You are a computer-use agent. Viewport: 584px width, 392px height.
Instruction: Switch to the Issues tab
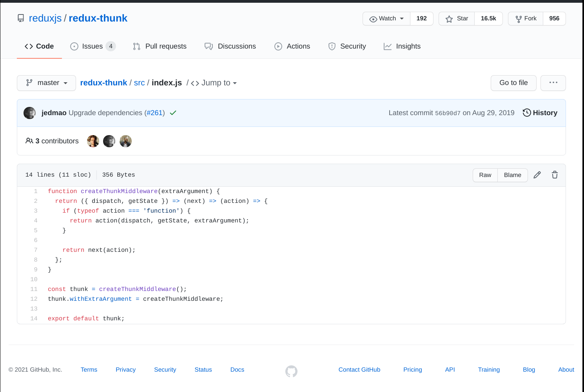[x=93, y=46]
